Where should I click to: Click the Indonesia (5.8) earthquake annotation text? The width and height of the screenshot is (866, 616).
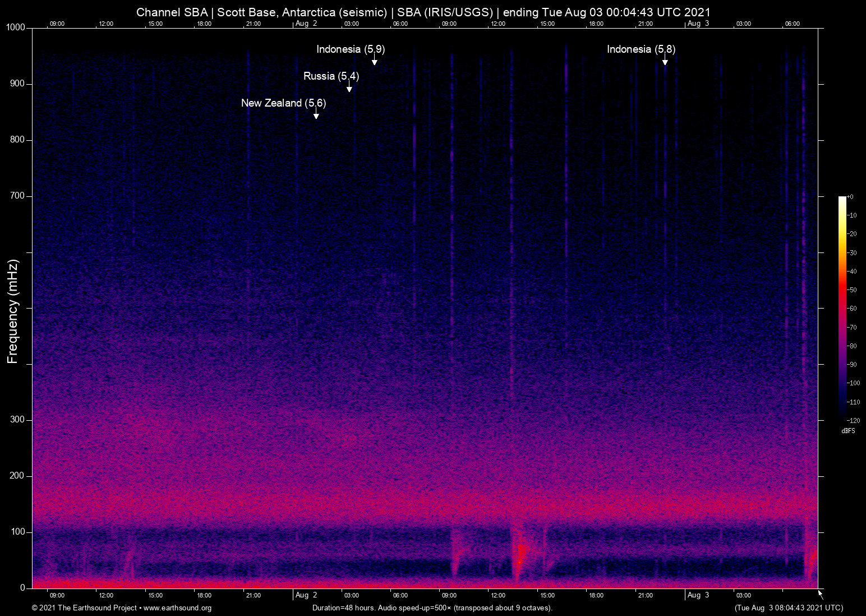tap(641, 49)
